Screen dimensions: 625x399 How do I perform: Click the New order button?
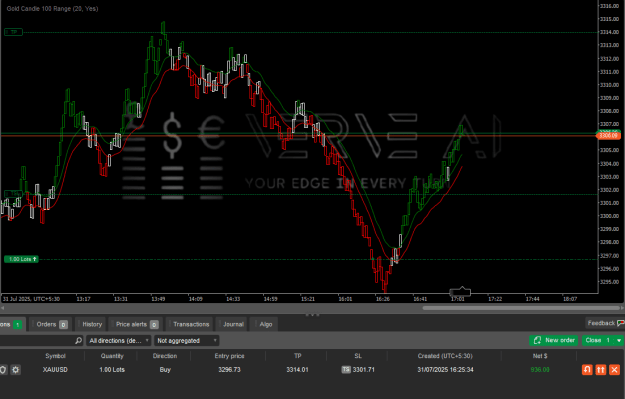tap(554, 340)
